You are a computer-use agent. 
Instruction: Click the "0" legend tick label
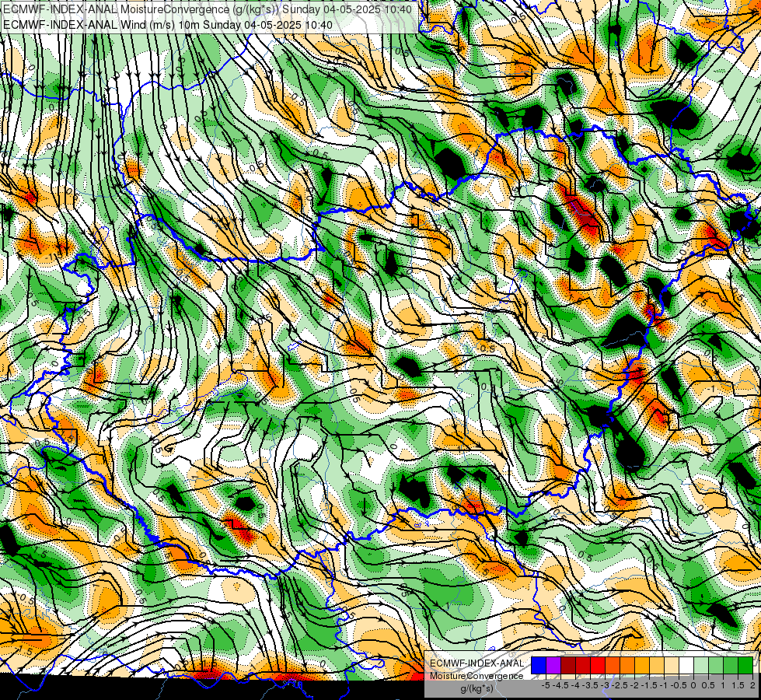[x=693, y=685]
